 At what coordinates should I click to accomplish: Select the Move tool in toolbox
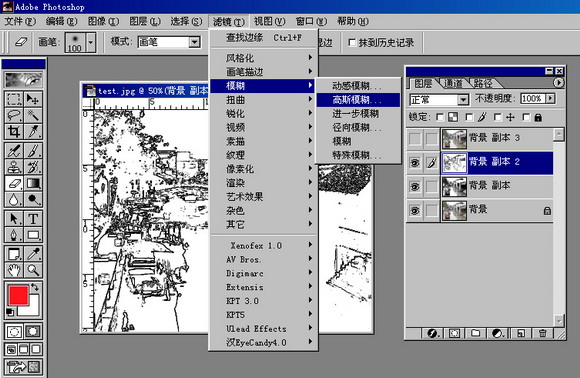click(33, 99)
